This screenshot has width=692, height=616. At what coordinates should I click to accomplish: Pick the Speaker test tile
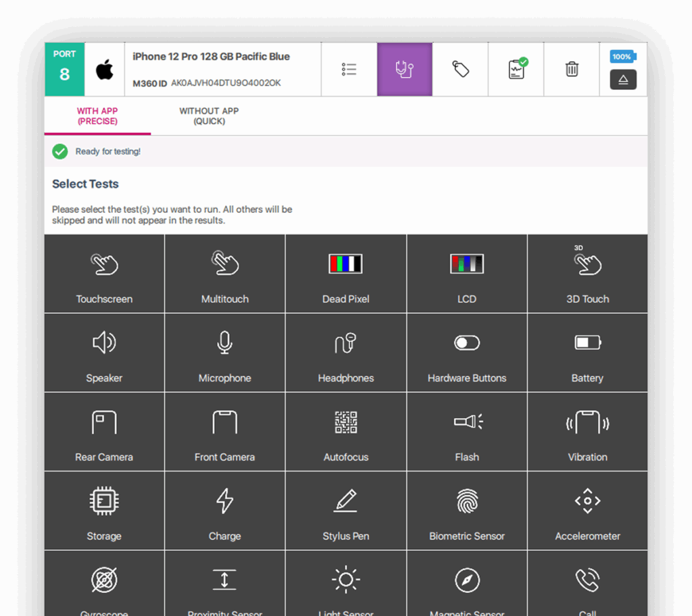pos(104,353)
